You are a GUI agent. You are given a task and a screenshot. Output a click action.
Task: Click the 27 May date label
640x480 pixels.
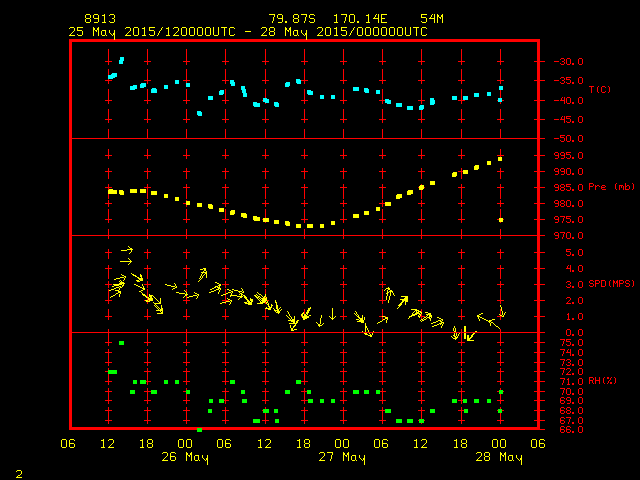(342, 457)
